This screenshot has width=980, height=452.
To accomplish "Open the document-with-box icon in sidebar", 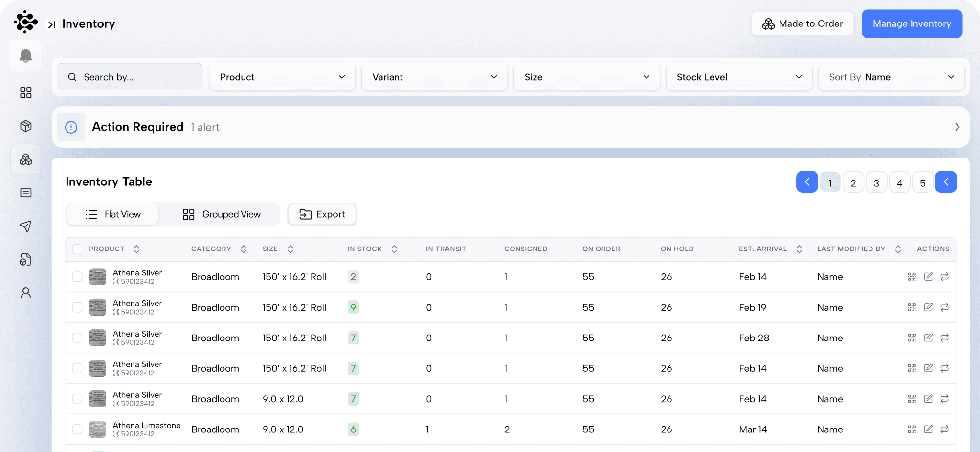I will coord(26,259).
